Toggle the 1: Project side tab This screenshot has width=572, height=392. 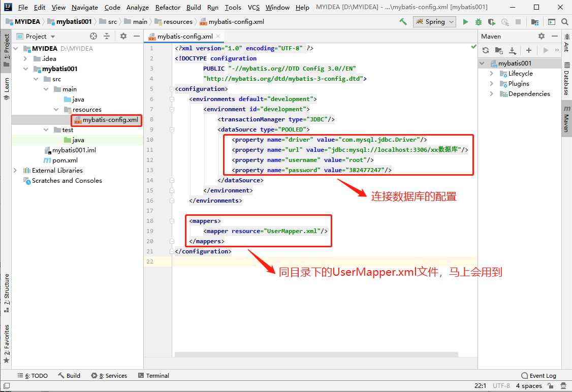pyautogui.click(x=7, y=50)
